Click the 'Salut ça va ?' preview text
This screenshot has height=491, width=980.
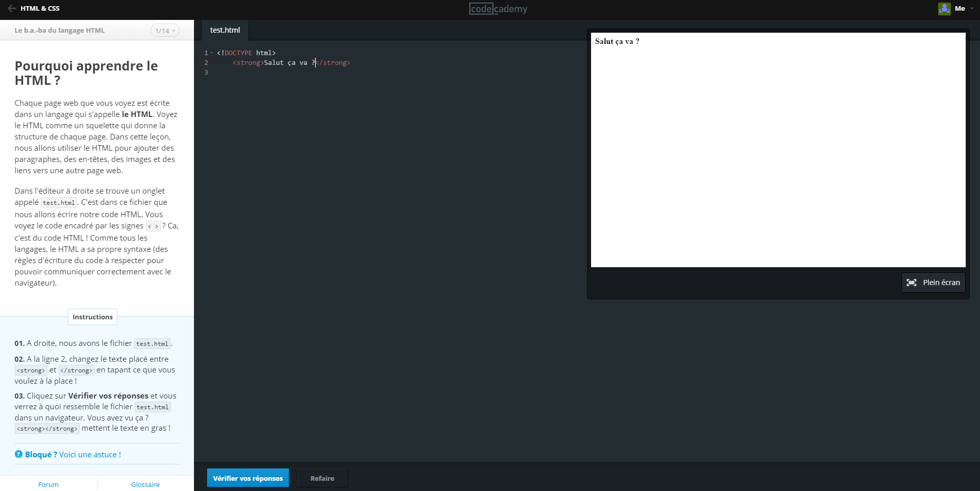pos(617,41)
